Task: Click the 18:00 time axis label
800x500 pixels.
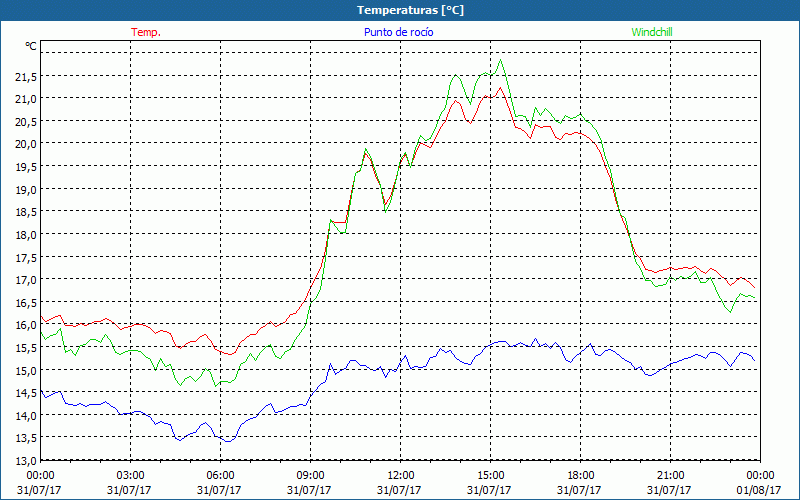Action: pos(581,476)
